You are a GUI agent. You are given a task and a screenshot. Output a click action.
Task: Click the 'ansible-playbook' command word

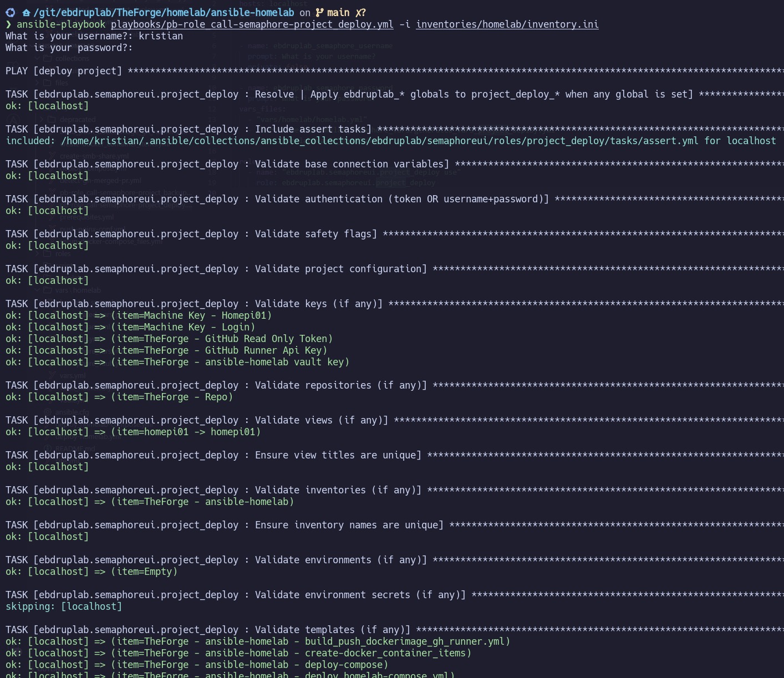coord(61,24)
